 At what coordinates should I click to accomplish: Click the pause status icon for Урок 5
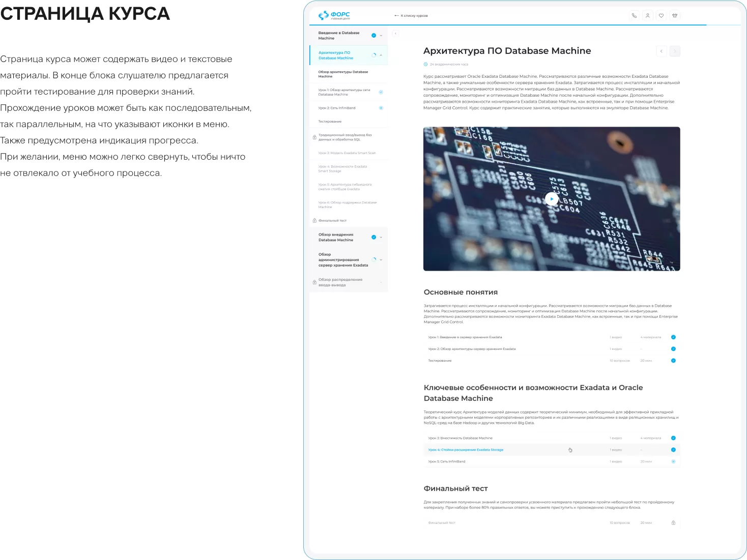(x=673, y=462)
